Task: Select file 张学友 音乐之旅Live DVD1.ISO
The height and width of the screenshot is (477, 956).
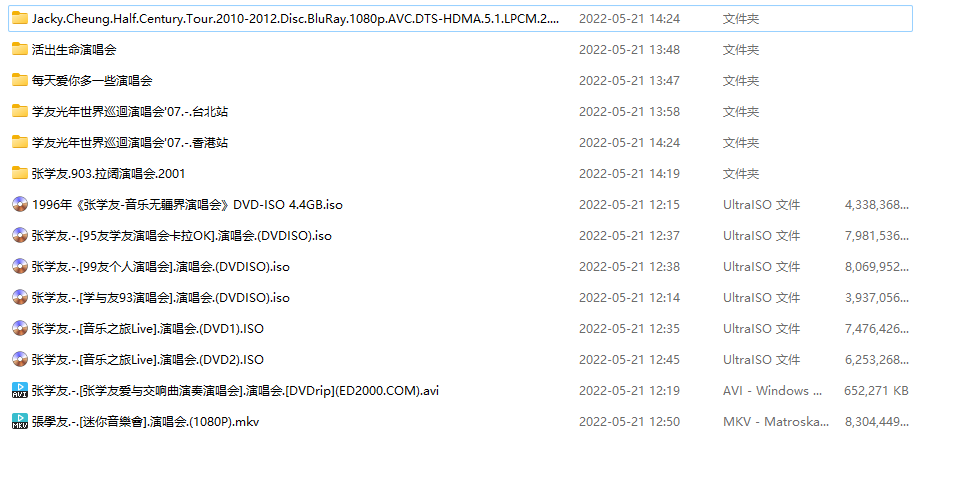Action: (x=148, y=329)
